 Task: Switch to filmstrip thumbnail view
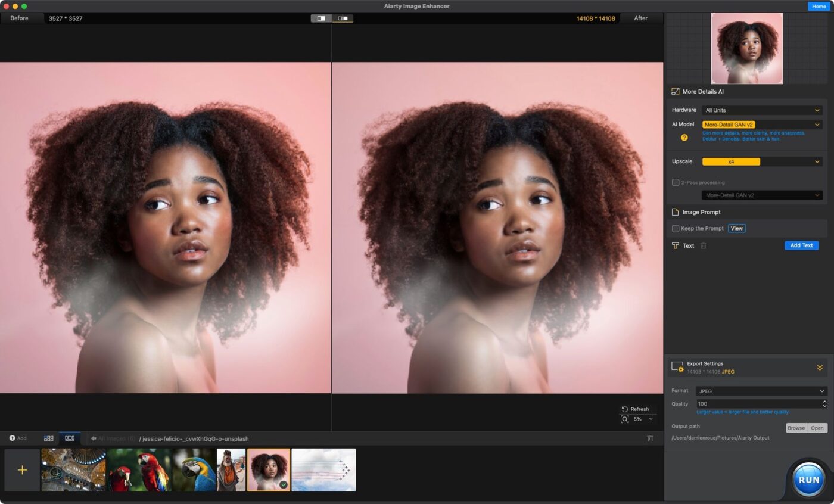pos(70,438)
